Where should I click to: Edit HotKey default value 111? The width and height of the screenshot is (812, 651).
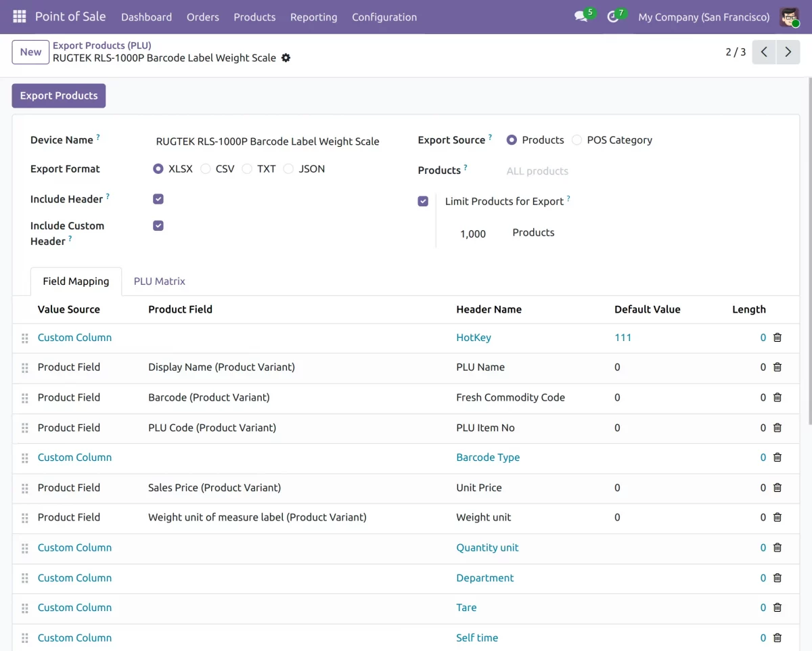coord(623,338)
